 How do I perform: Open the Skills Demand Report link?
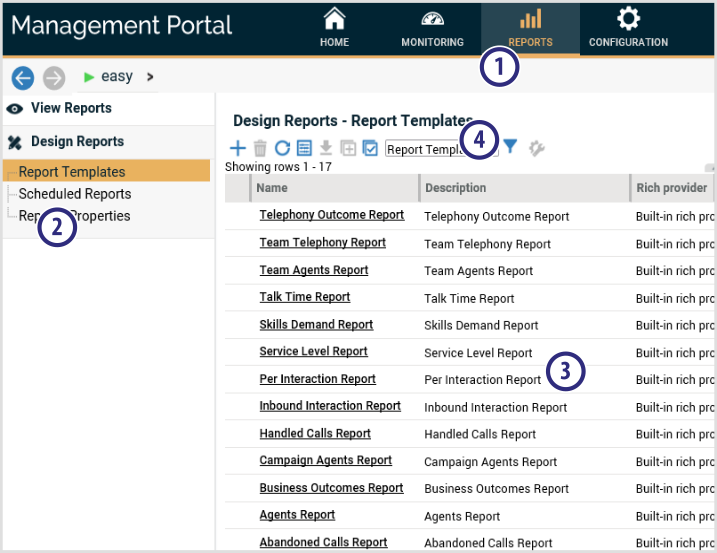[316, 324]
